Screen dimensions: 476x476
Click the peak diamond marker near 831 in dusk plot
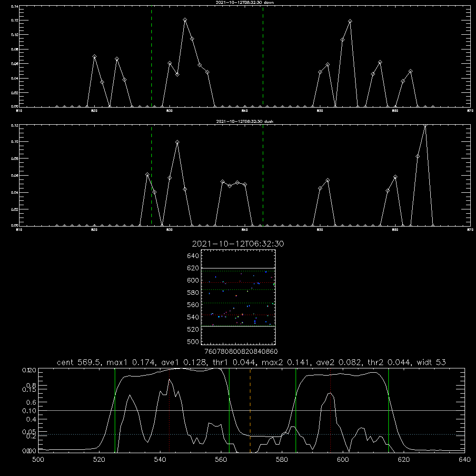click(177, 142)
